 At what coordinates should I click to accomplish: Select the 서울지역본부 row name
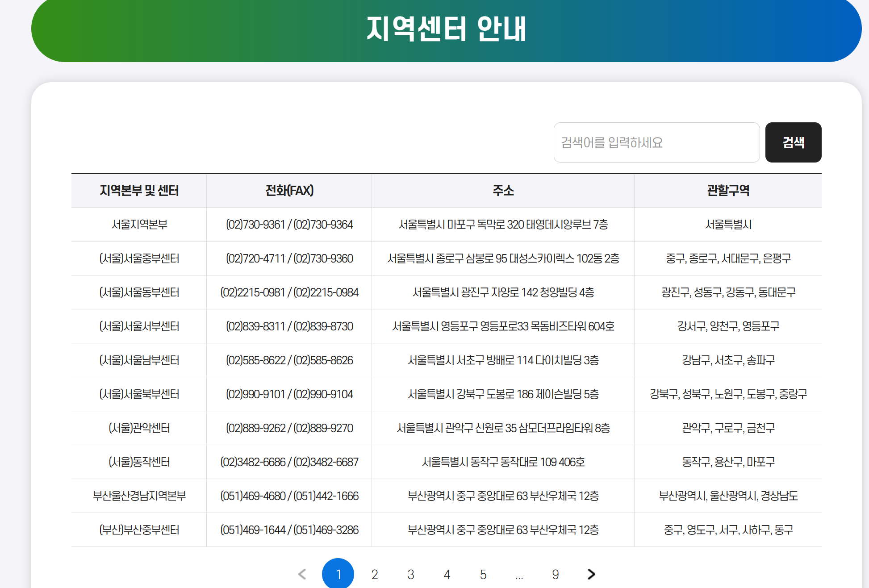point(139,225)
